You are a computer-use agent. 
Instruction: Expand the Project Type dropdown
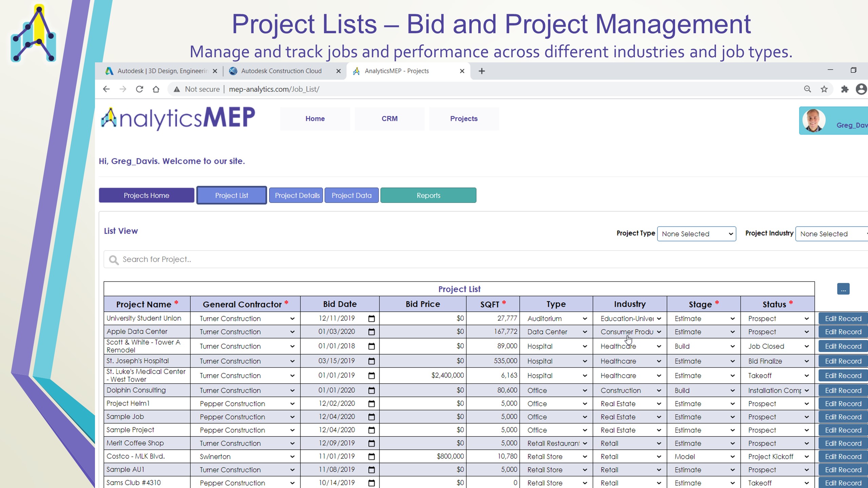click(696, 234)
